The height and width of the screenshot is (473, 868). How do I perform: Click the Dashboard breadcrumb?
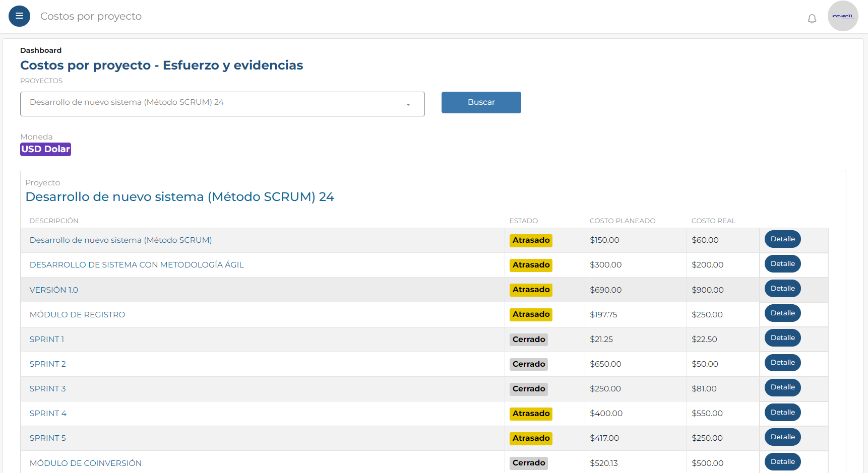tap(41, 50)
